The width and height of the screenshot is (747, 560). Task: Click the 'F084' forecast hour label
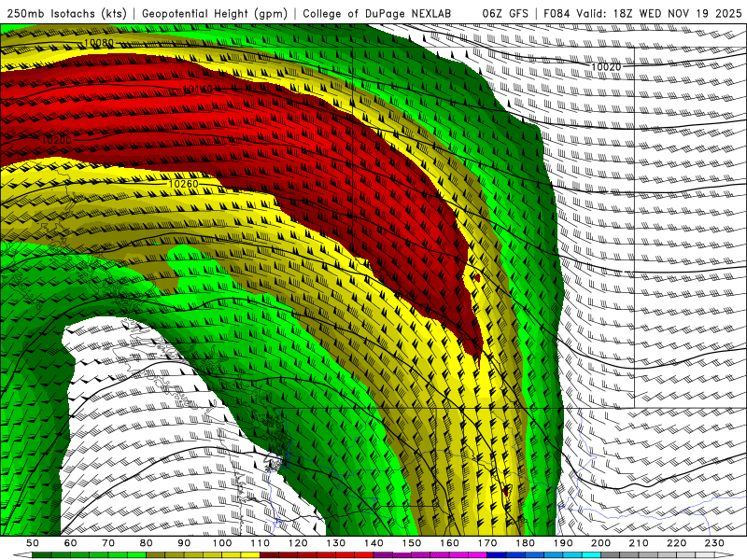click(x=557, y=14)
